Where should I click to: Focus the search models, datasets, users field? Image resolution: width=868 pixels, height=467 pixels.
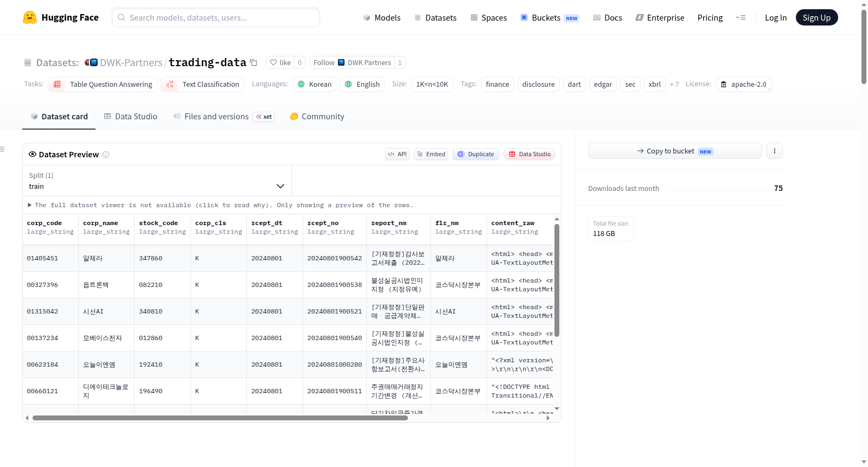[x=216, y=17]
